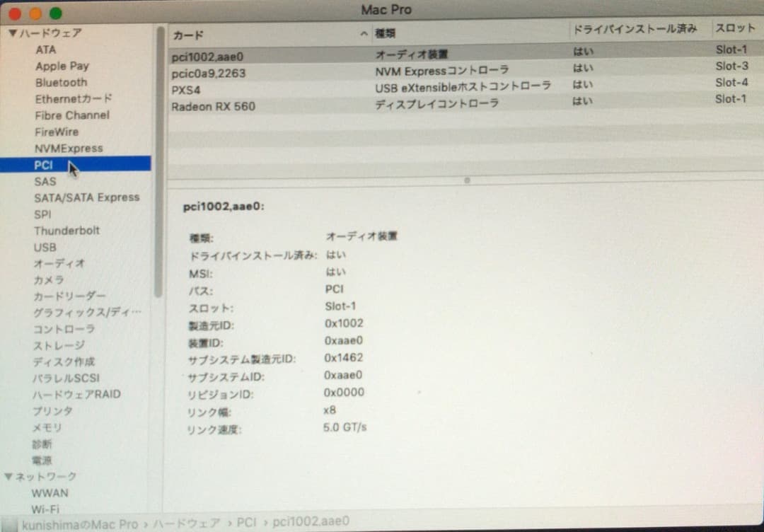
Task: Select Ethernetカード in the sidebar
Action: point(72,99)
